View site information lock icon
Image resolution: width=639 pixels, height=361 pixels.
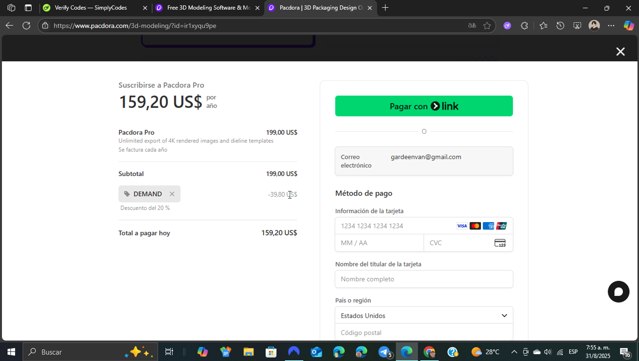pyautogui.click(x=45, y=26)
